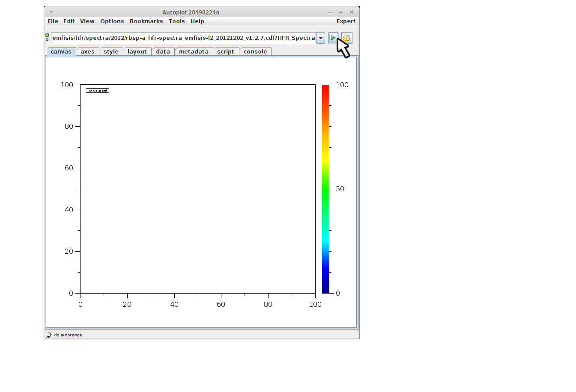The image size is (576, 392).
Task: Click inside the data URI address field
Action: tap(183, 38)
